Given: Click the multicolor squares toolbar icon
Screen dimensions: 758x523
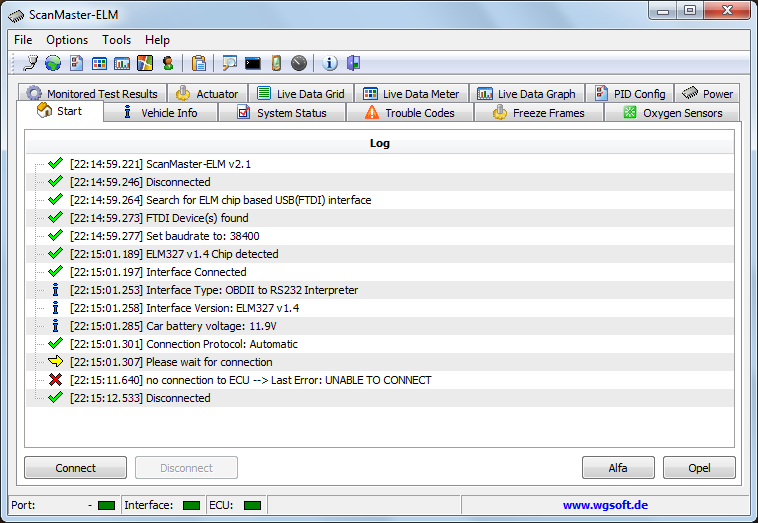Looking at the screenshot, I should pyautogui.click(x=145, y=63).
